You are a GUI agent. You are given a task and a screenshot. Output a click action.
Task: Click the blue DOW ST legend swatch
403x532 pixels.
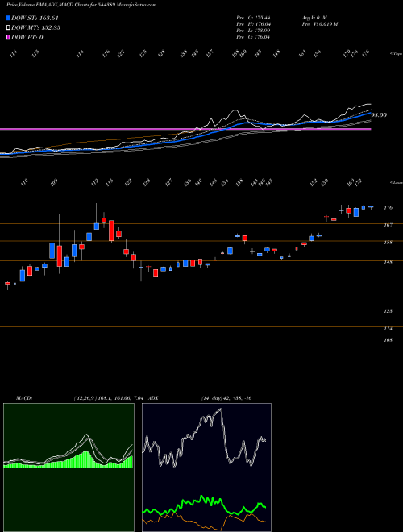point(9,18)
